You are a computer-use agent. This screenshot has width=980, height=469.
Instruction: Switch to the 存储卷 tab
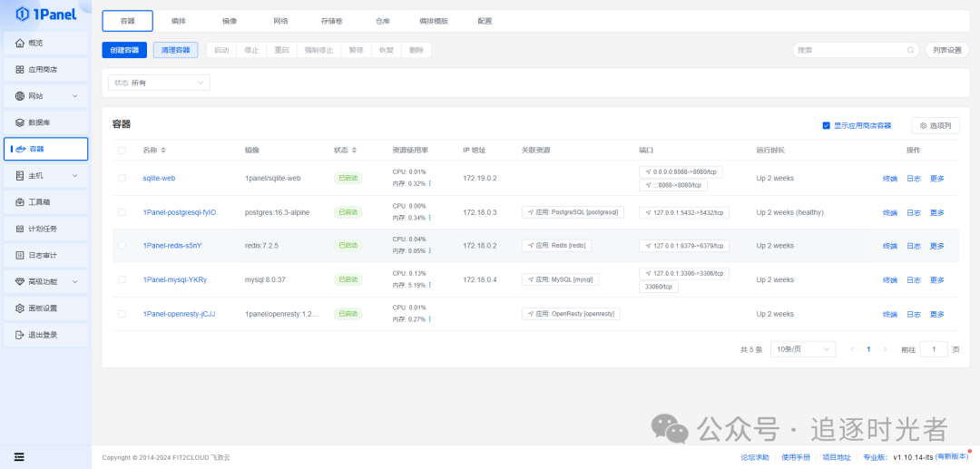pyautogui.click(x=331, y=21)
